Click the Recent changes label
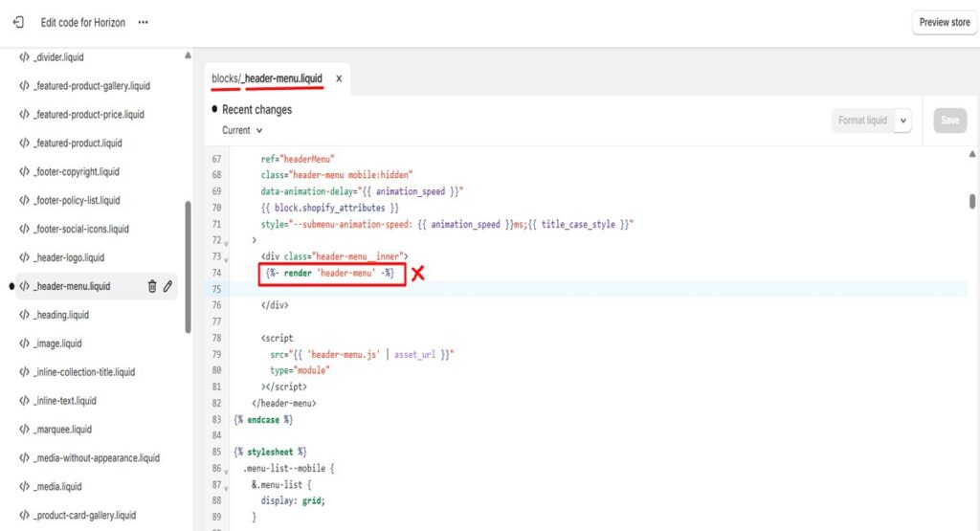Screen dimensions: 980x531 click(x=256, y=109)
